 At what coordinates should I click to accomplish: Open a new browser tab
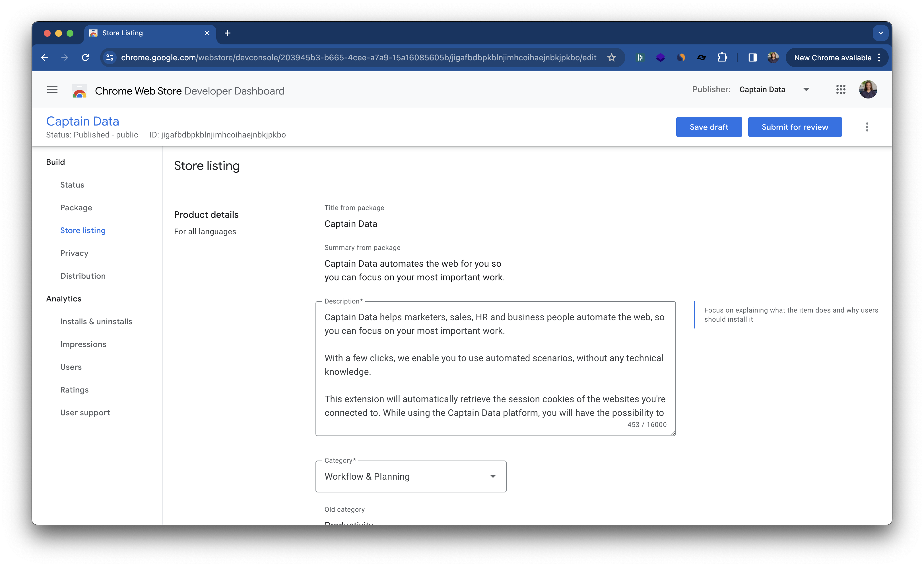227,33
